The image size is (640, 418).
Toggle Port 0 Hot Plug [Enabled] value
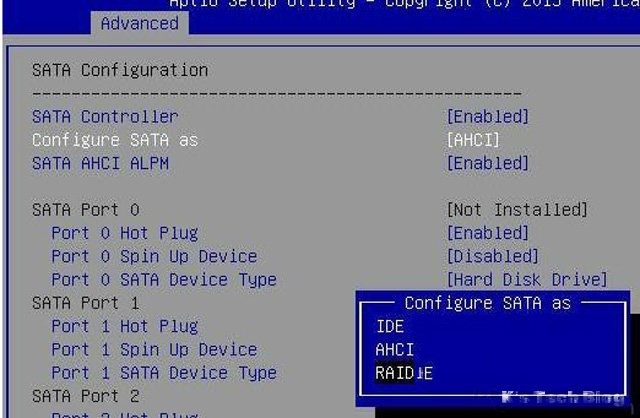(487, 233)
